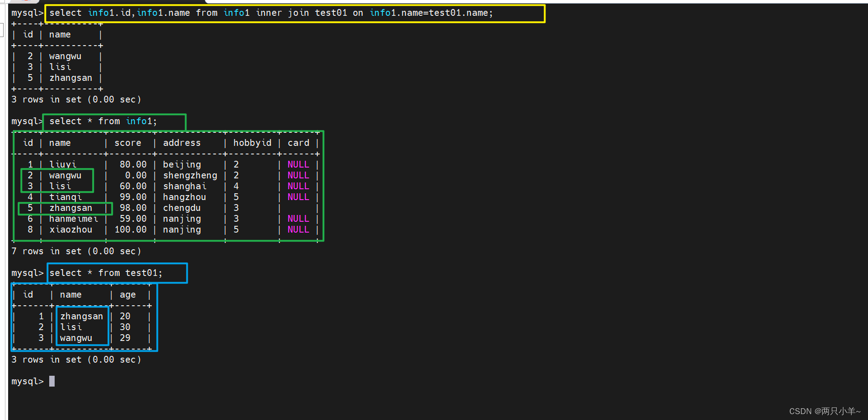Select 'tianqi' in the info1 table
868x420 pixels.
coord(65,197)
